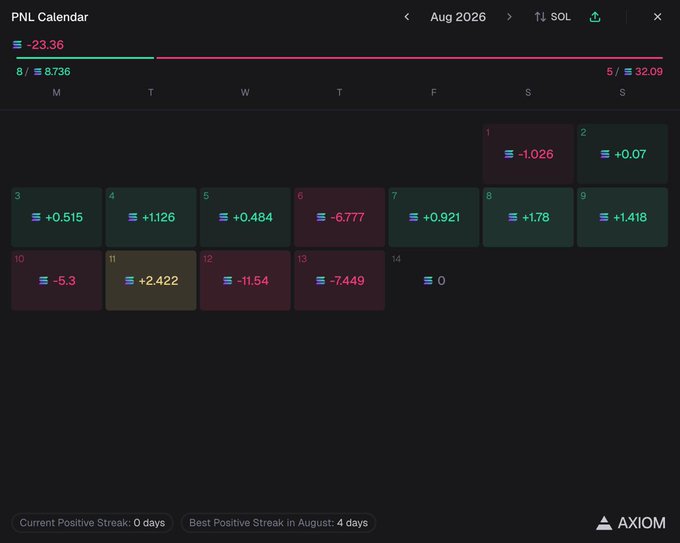Select August 8 cell showing +1.78
This screenshot has width=680, height=543.
[528, 217]
